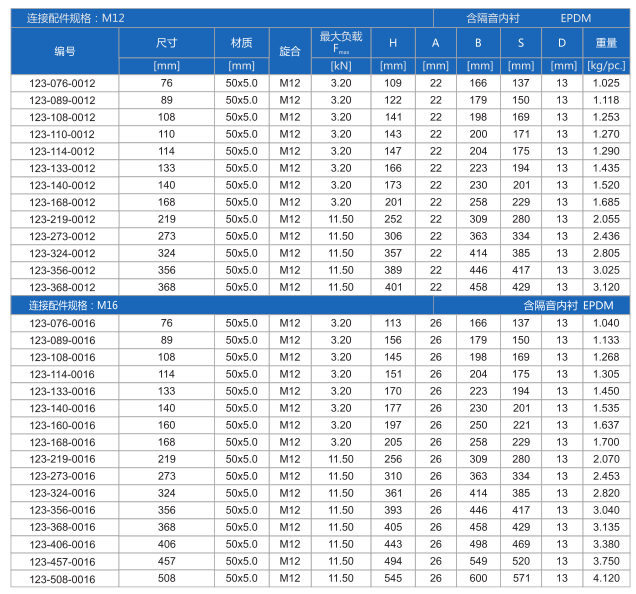The height and width of the screenshot is (594, 636).
Task: Click H value 109
Action: 393,83
